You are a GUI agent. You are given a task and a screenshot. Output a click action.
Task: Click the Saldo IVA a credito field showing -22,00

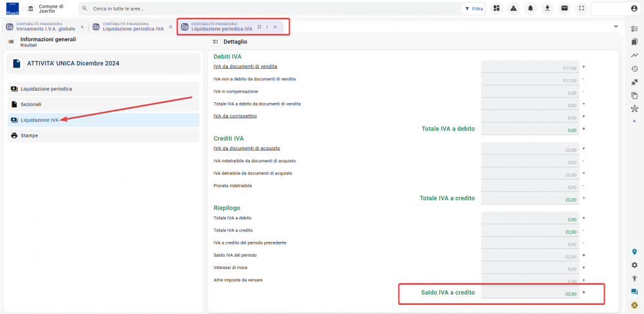530,293
